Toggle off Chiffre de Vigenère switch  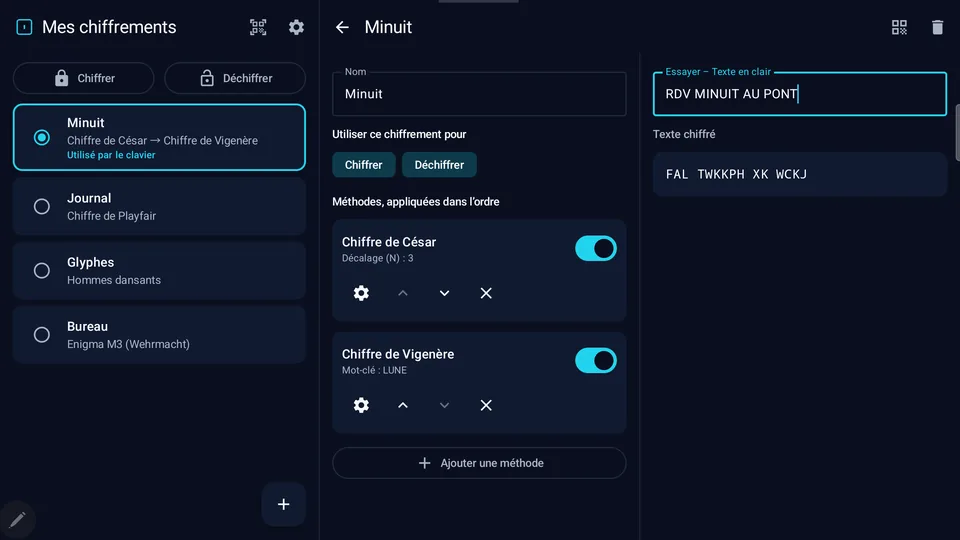(596, 361)
